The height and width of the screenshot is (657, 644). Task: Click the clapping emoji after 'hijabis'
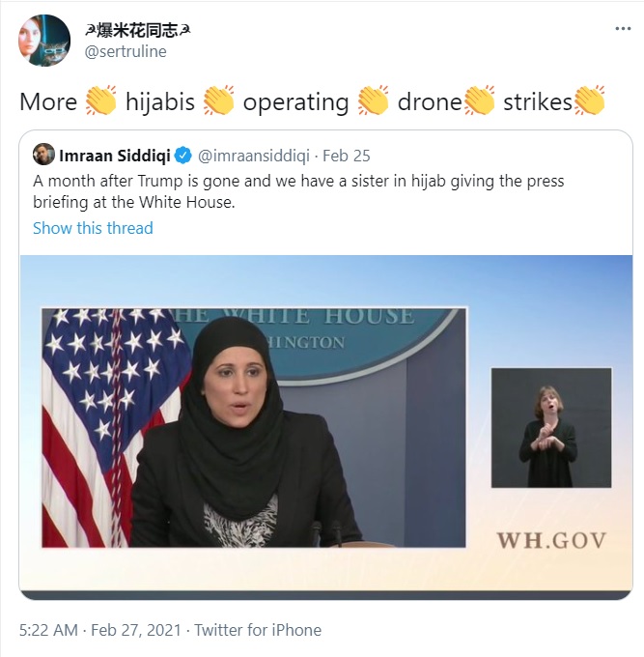[x=219, y=100]
